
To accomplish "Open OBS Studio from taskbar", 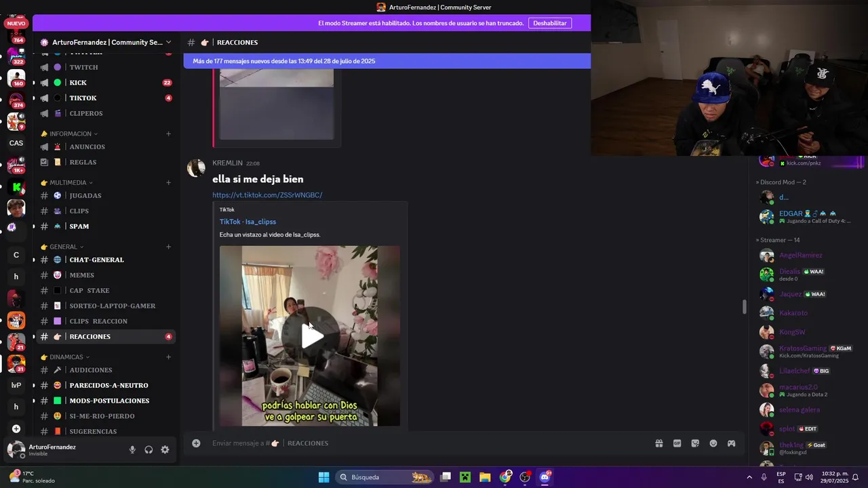I will pos(525,477).
